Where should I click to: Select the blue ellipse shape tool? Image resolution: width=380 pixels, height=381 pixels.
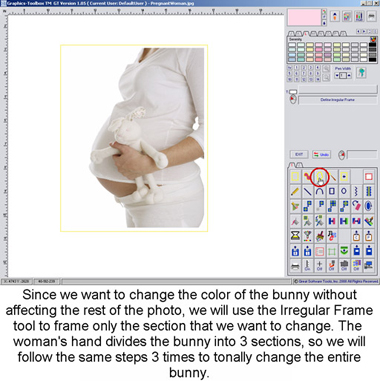344,191
